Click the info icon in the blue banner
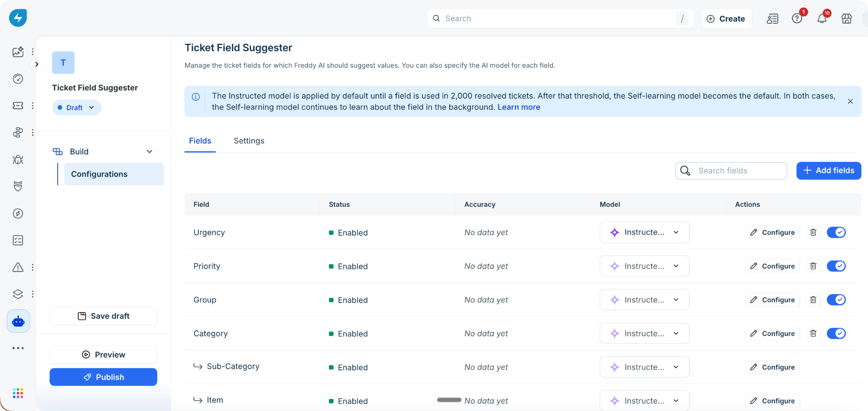This screenshot has width=868, height=411. click(196, 97)
